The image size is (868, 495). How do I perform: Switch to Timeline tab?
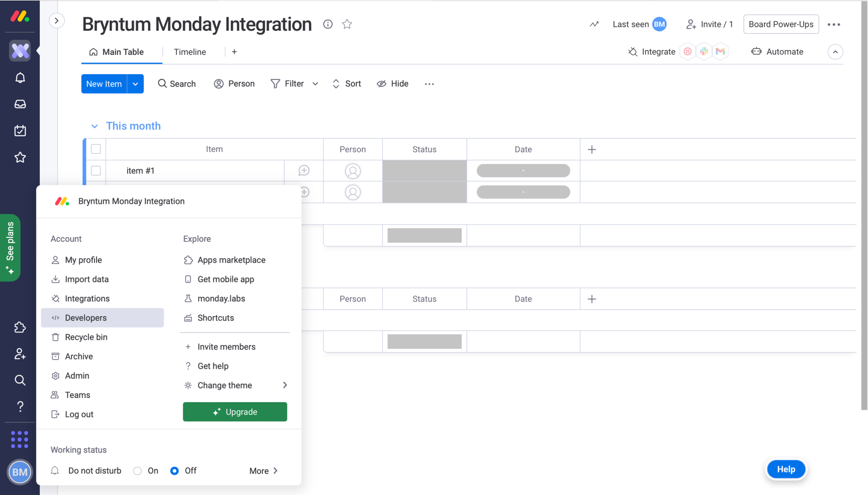pyautogui.click(x=190, y=52)
